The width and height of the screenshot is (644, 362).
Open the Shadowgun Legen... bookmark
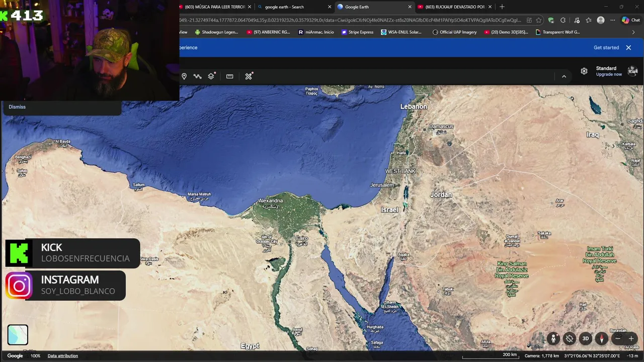pos(216,32)
